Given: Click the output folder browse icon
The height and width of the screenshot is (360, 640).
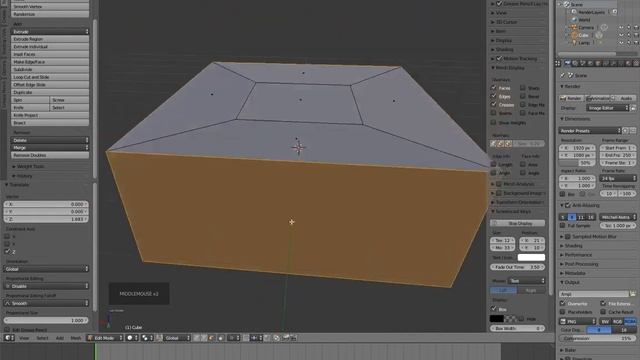Looking at the screenshot, I should point(633,294).
